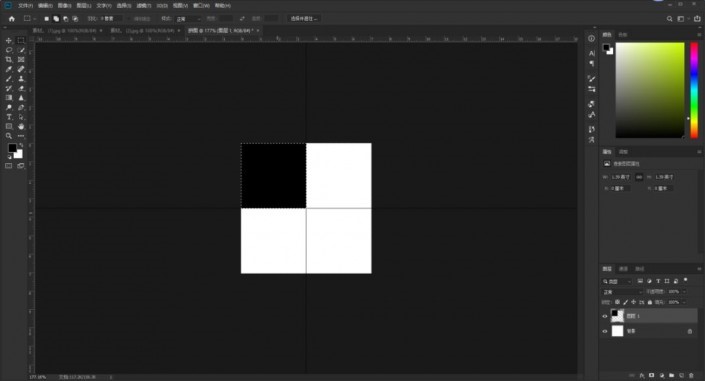Open the Layer menu

pyautogui.click(x=84, y=6)
